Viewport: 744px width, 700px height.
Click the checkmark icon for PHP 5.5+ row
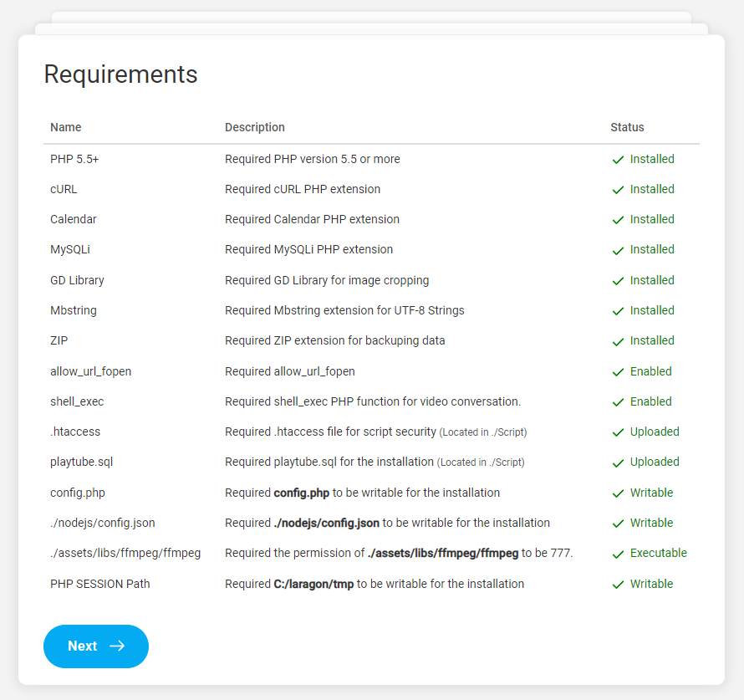click(x=618, y=160)
